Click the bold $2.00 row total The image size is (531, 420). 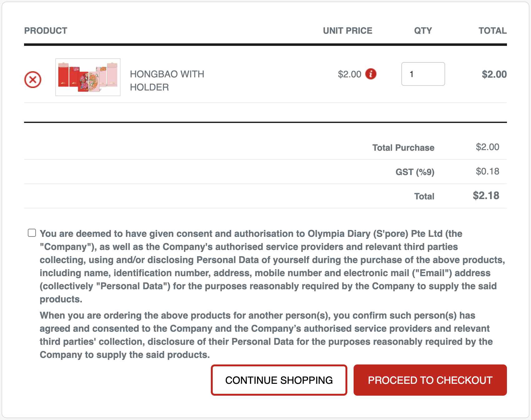(x=494, y=74)
